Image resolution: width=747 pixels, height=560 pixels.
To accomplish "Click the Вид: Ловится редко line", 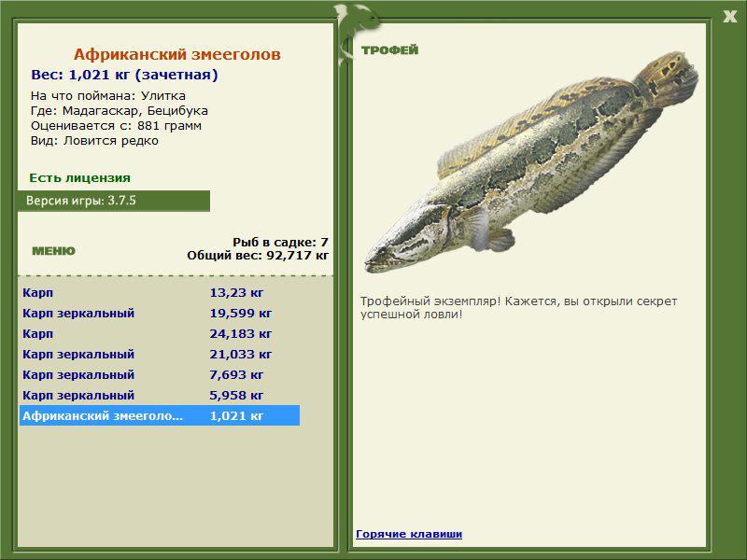I will (95, 141).
